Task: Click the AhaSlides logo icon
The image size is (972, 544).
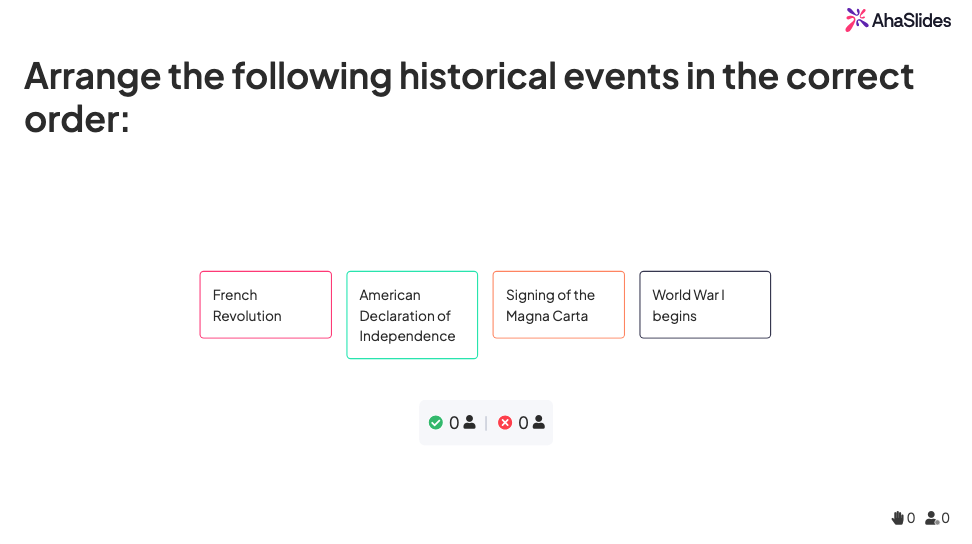Action: (857, 20)
